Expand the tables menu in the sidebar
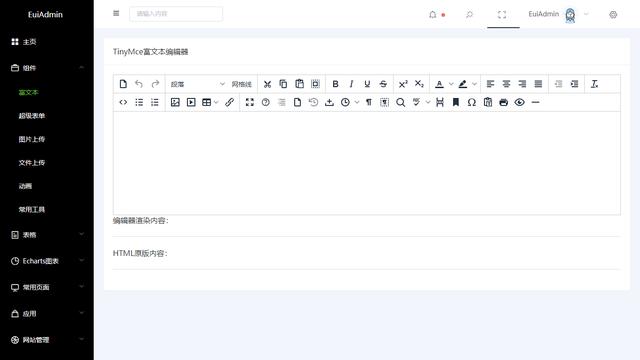Image resolution: width=640 pixels, height=360 pixels. tap(47, 235)
